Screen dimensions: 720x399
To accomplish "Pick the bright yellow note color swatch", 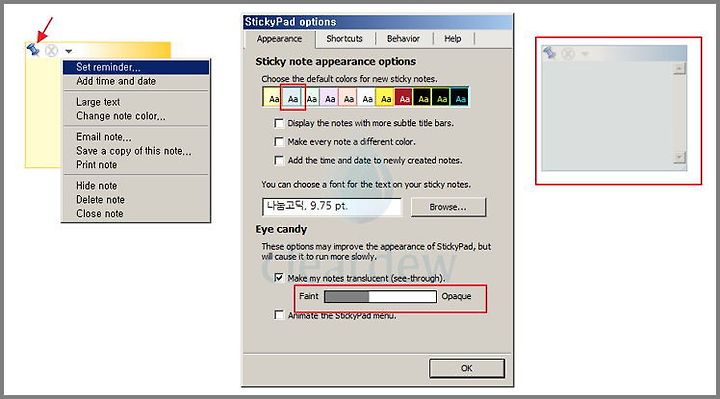I will (386, 97).
